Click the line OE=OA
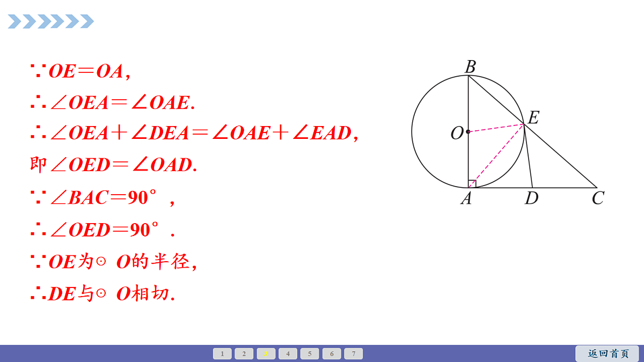This screenshot has height=362, width=644. [80, 71]
